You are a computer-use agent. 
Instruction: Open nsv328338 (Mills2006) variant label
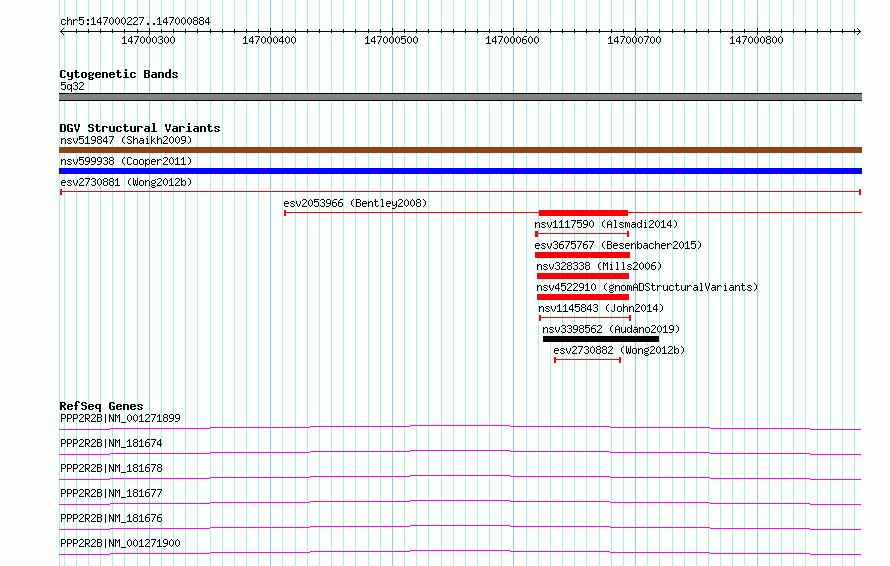[599, 266]
